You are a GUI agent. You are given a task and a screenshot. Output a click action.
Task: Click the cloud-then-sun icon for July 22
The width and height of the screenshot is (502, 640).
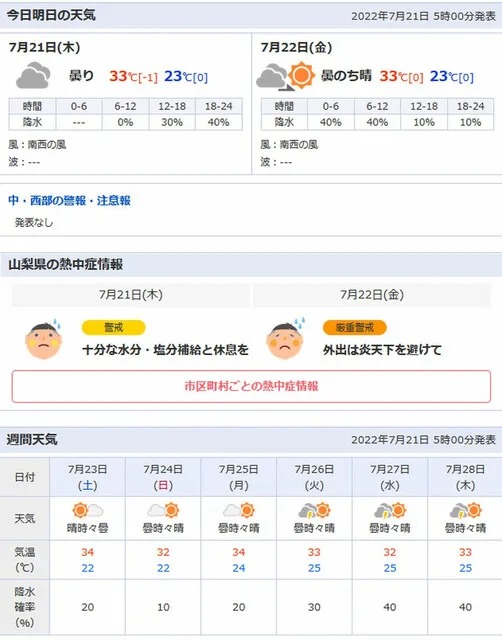pyautogui.click(x=286, y=76)
